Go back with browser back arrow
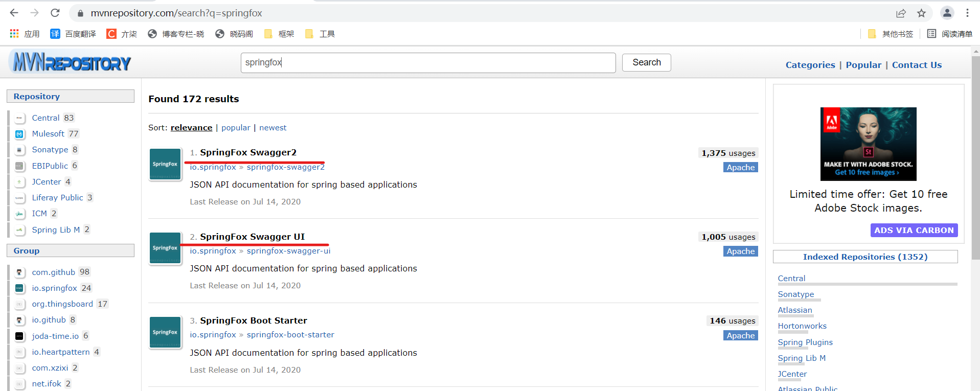Image resolution: width=980 pixels, height=391 pixels. 14,13
